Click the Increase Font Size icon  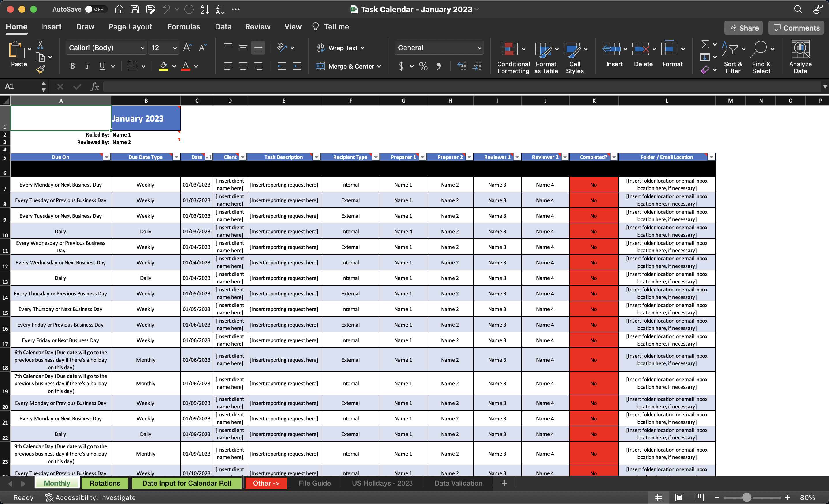187,48
